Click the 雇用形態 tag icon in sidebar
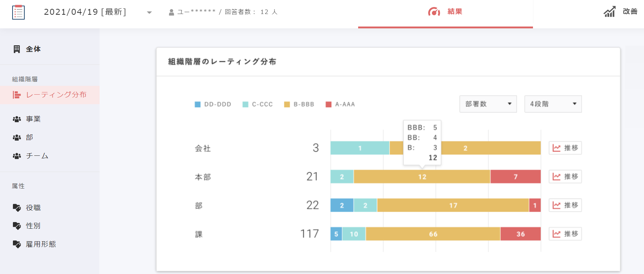644x274 pixels. [17, 244]
